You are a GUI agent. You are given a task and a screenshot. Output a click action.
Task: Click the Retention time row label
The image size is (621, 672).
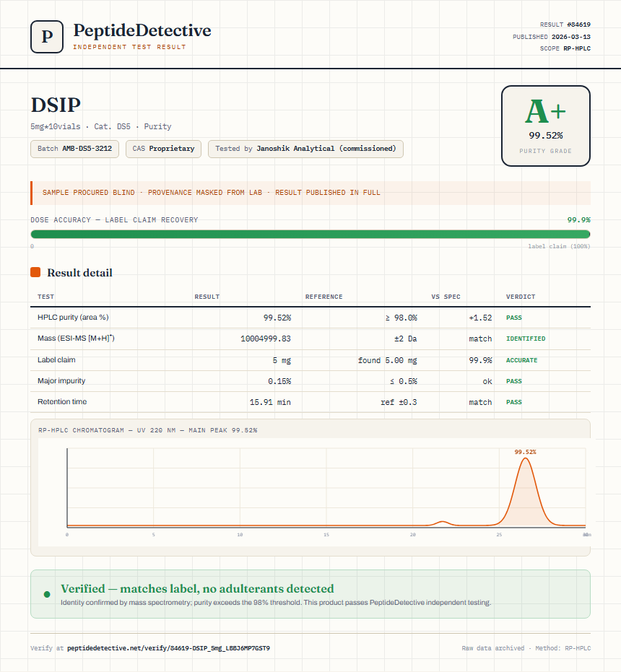click(62, 401)
